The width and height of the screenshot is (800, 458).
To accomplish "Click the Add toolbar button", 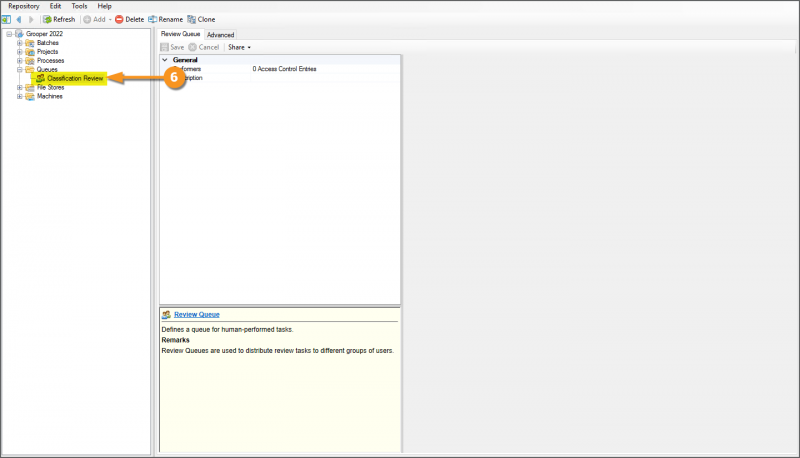I will pyautogui.click(x=94, y=19).
